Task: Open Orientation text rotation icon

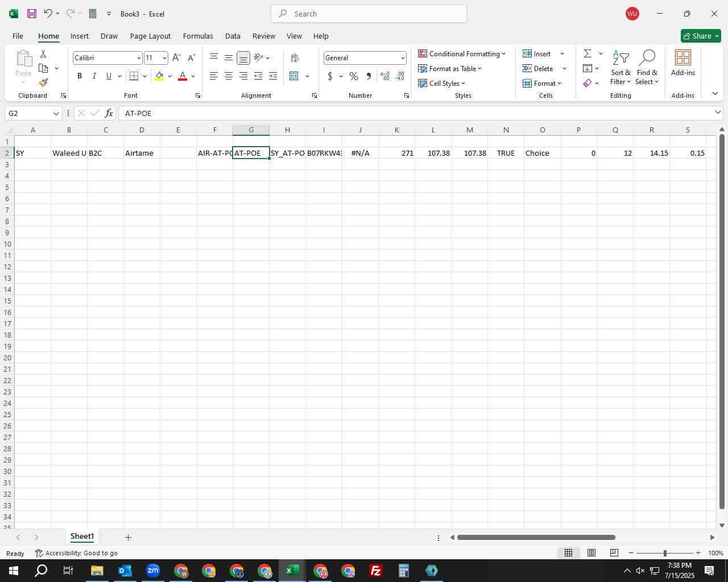Action: (259, 57)
